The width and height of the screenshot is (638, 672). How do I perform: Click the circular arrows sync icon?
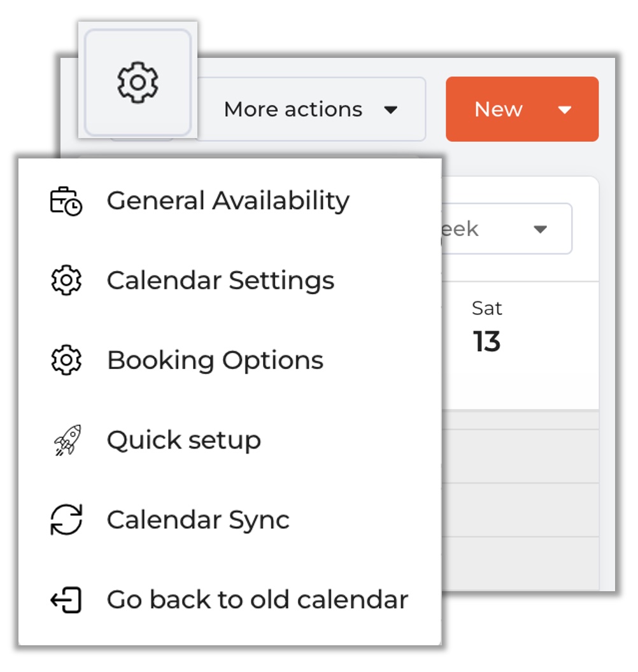(x=66, y=519)
